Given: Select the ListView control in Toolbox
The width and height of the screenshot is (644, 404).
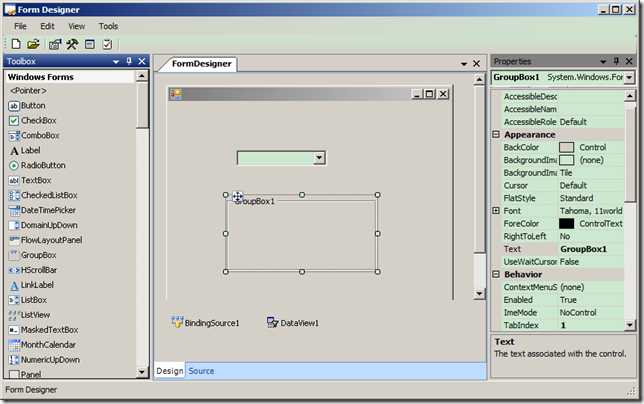Looking at the screenshot, I should tap(29, 315).
